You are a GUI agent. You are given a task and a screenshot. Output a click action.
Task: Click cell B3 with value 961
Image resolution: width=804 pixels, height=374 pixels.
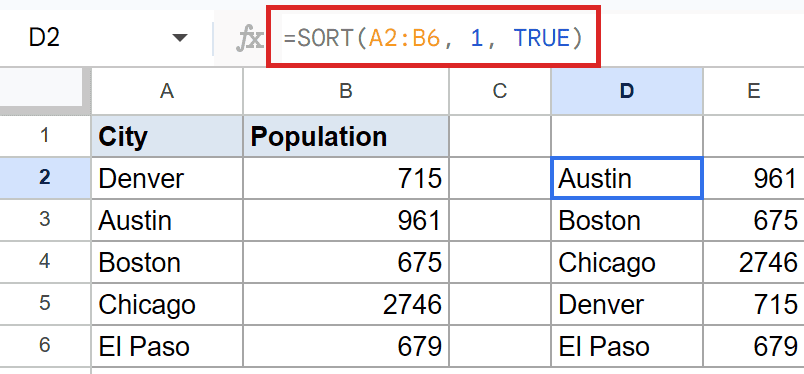tap(346, 220)
